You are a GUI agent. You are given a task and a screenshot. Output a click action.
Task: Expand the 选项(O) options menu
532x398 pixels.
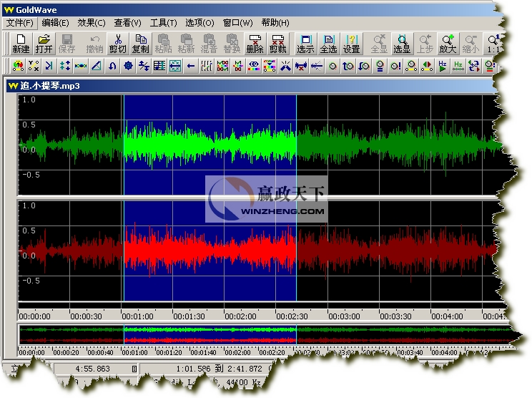199,23
